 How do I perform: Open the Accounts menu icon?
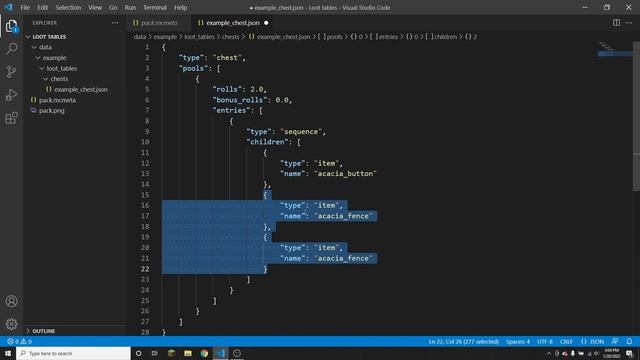point(11,301)
